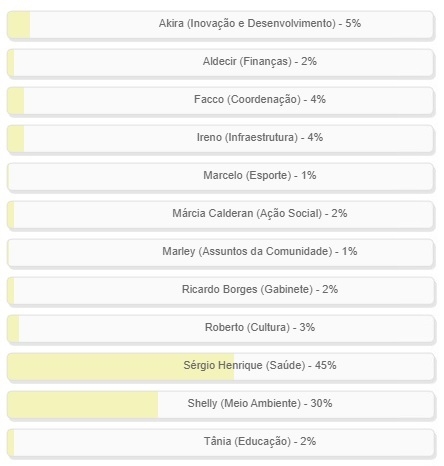Click the yellow fill of Sérgio Henrique's bar

click(121, 367)
